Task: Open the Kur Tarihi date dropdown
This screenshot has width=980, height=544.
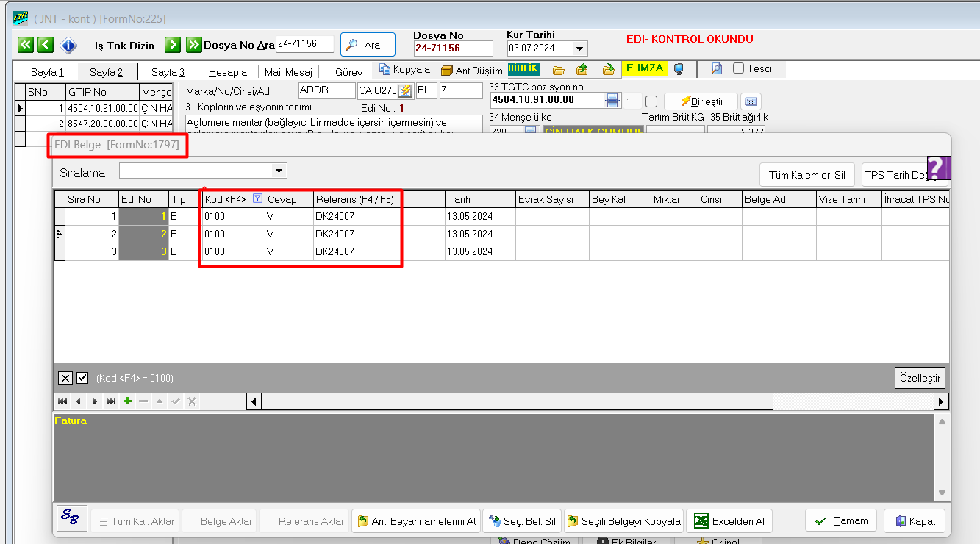Action: 580,49
